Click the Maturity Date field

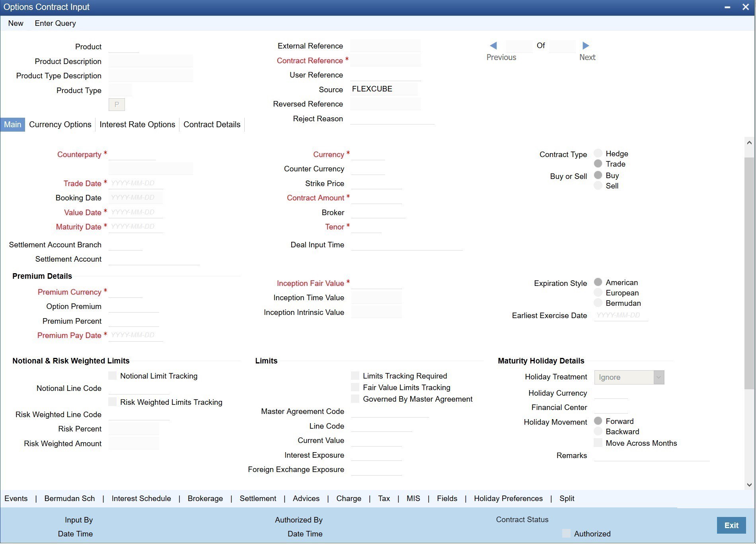tap(136, 226)
